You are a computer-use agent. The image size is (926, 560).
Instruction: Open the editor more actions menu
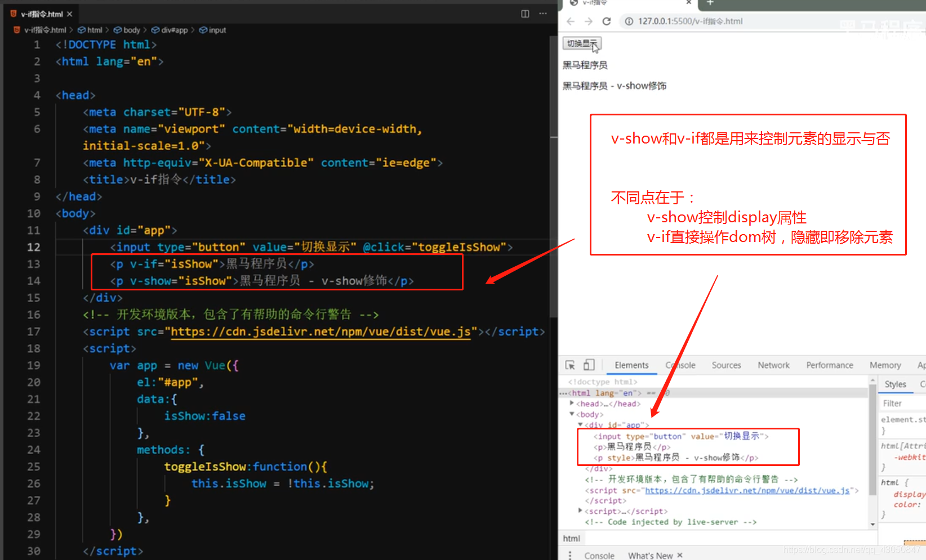(x=543, y=14)
